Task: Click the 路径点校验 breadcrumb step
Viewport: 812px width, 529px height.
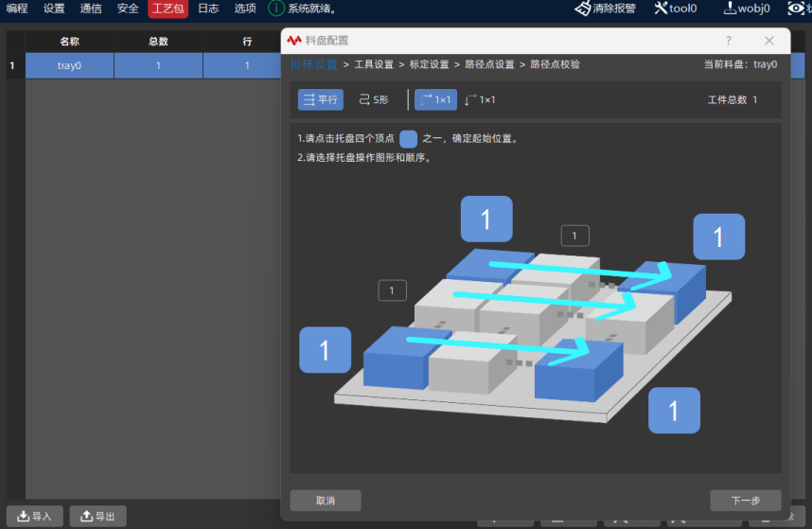Action: [556, 64]
